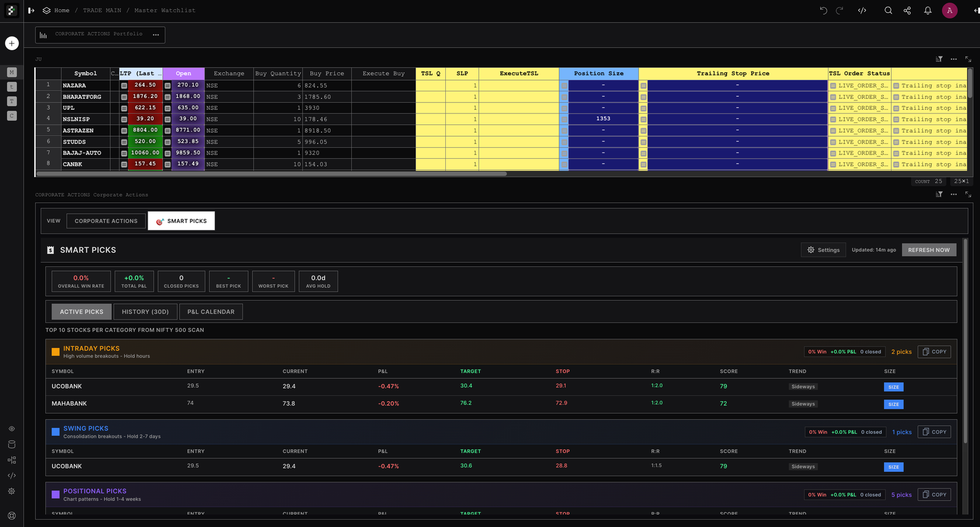Viewport: 980px width, 527px height.
Task: Click the orange Intraday Picks color square
Action: (x=56, y=352)
